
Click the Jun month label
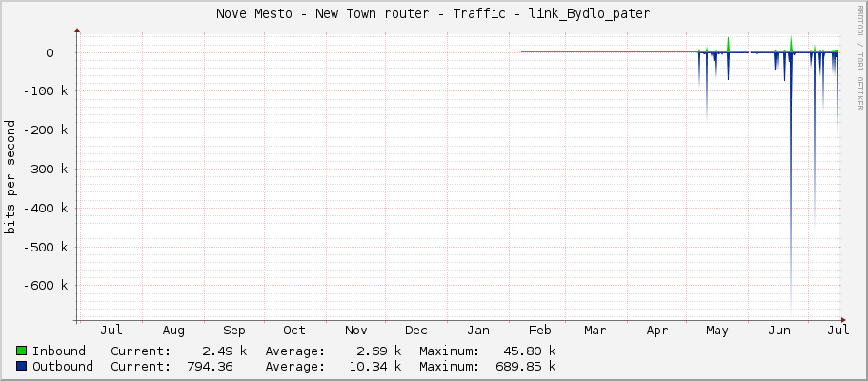pyautogui.click(x=778, y=331)
